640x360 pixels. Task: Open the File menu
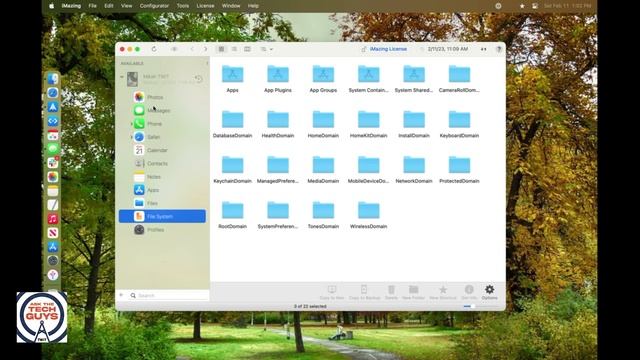pyautogui.click(x=93, y=6)
